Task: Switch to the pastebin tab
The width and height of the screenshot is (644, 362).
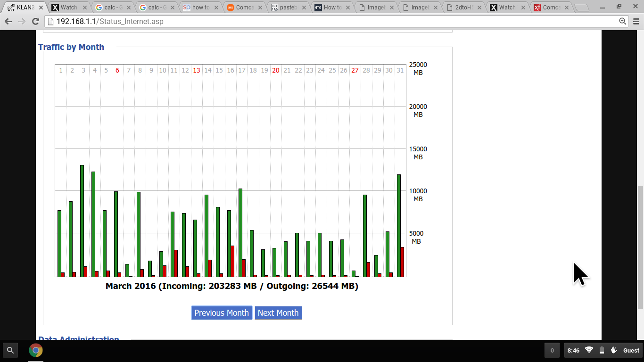Action: click(x=288, y=8)
